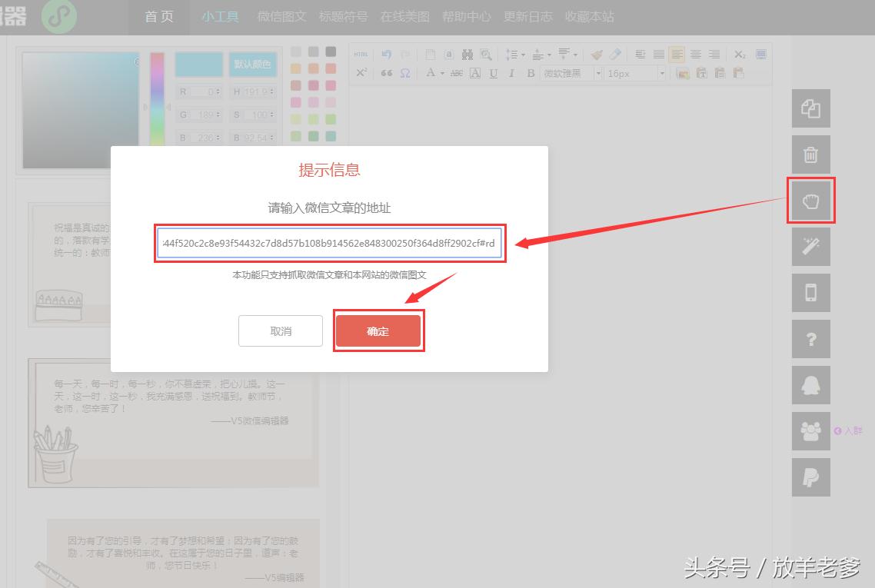Toggle underline formatting in the toolbar
This screenshot has height=588, width=875.
tap(493, 73)
